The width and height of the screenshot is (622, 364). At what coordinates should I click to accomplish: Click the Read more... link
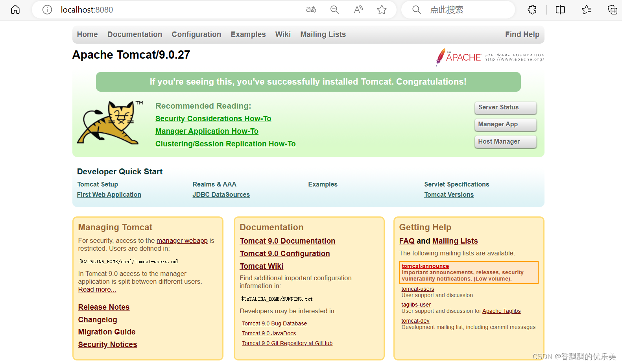point(97,289)
